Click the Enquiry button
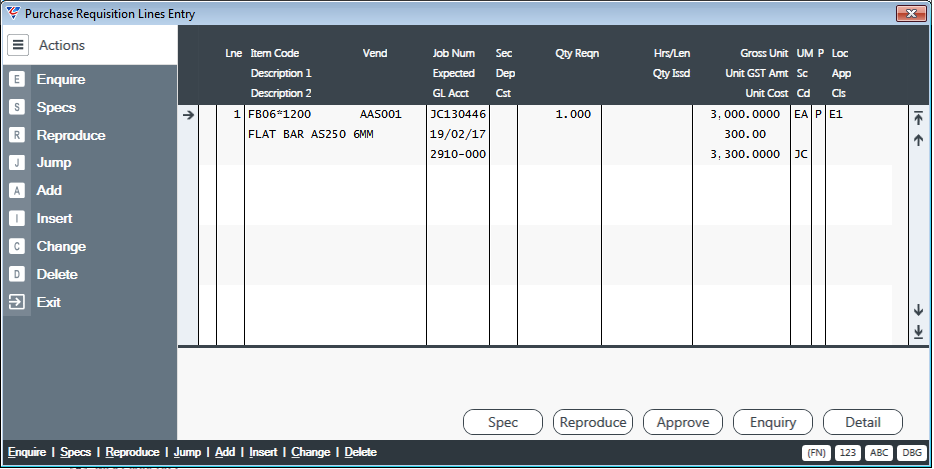 773,423
